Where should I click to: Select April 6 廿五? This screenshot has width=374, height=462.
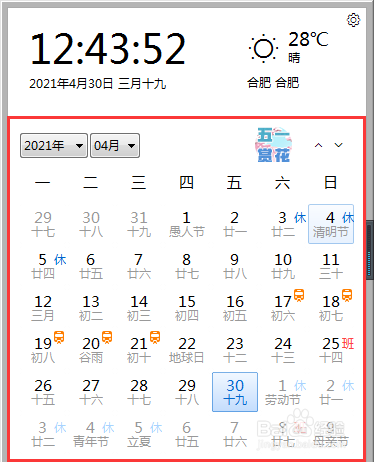click(91, 266)
